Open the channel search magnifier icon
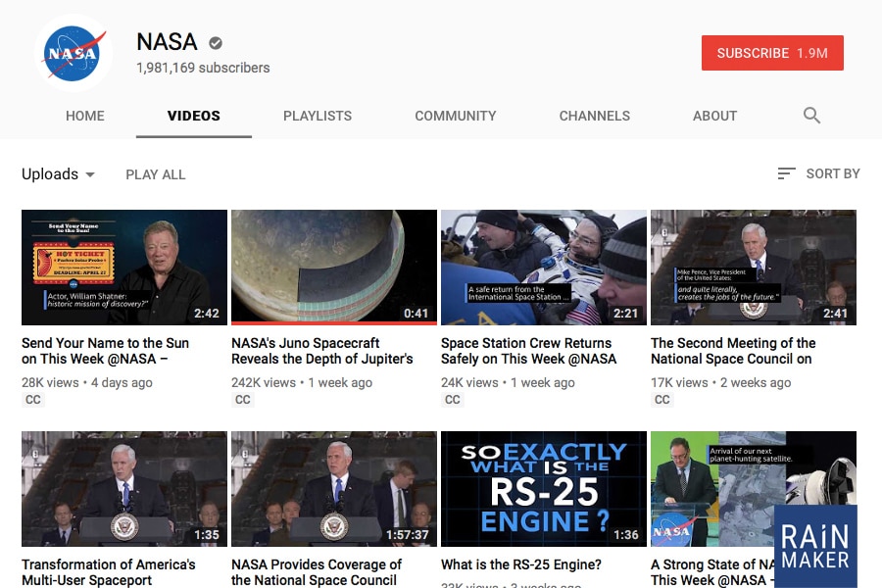Screen dimensions: 882x588 click(x=811, y=116)
